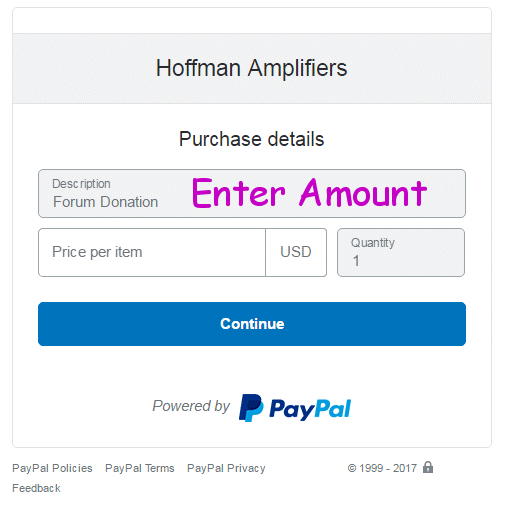Open the Feedback link
The height and width of the screenshot is (508, 509).
coord(36,488)
